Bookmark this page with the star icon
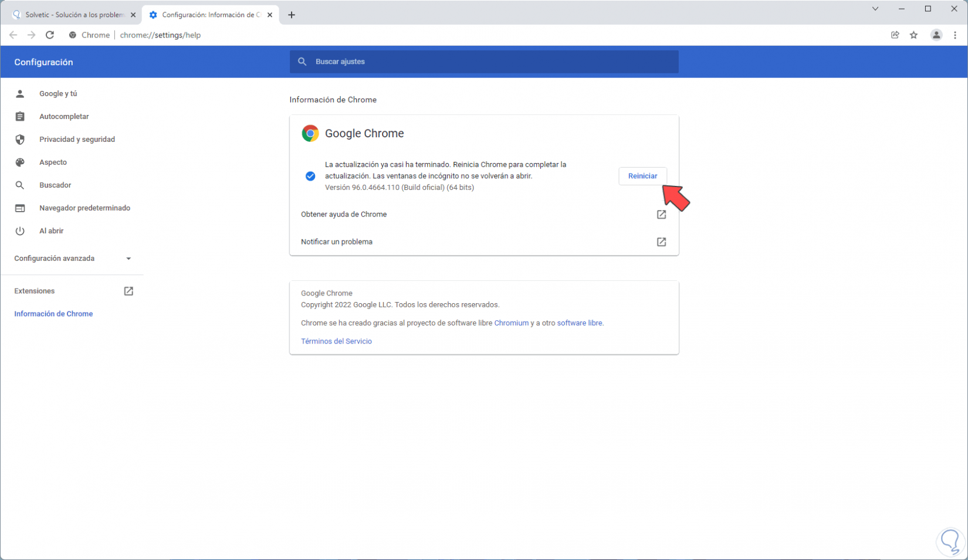Screen dimensions: 968x560 914,35
